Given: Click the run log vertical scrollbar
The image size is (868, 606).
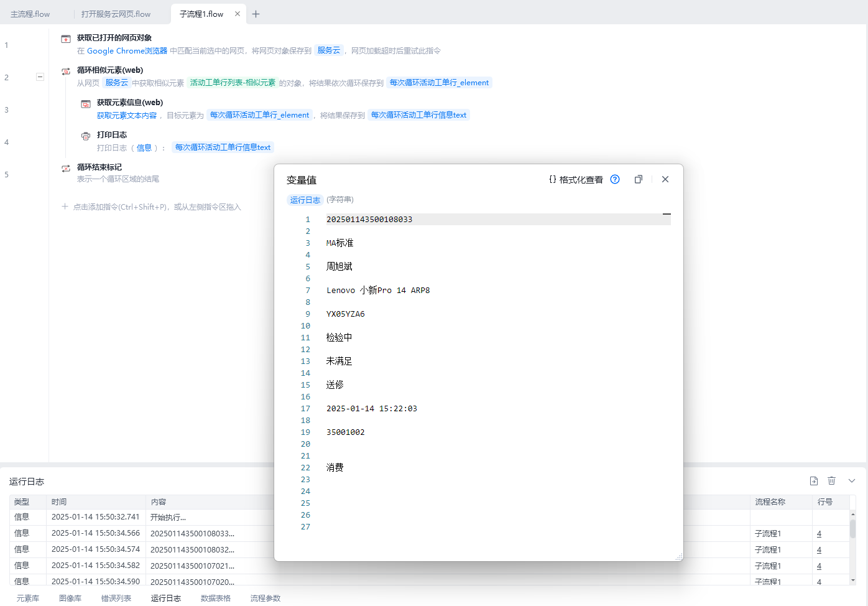Looking at the screenshot, I should [852, 529].
